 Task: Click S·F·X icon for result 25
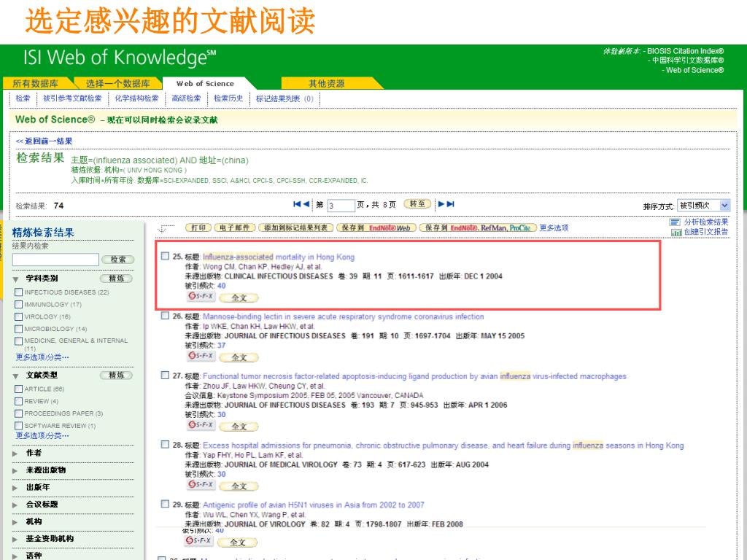(201, 297)
